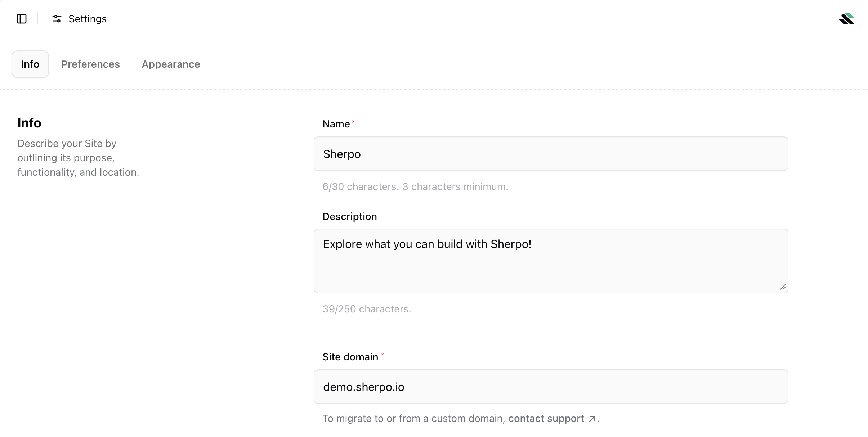Click the Name label above the input
Screen dimensions: 868x437
(x=336, y=123)
